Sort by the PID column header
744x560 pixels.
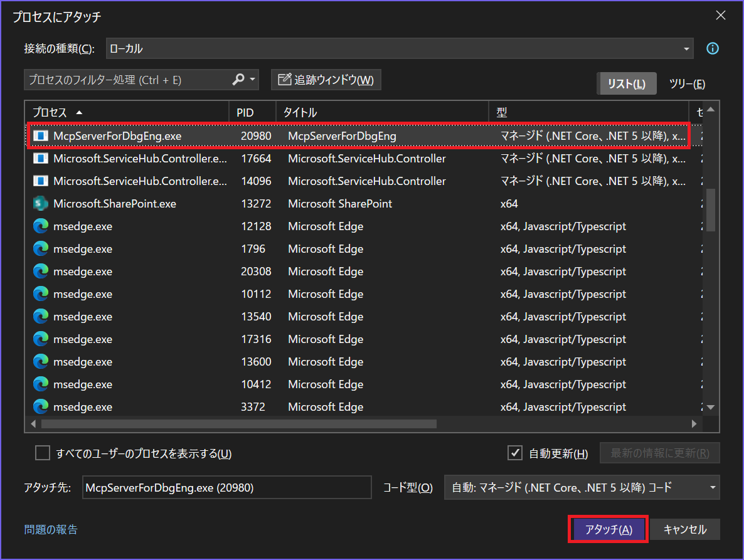click(252, 112)
